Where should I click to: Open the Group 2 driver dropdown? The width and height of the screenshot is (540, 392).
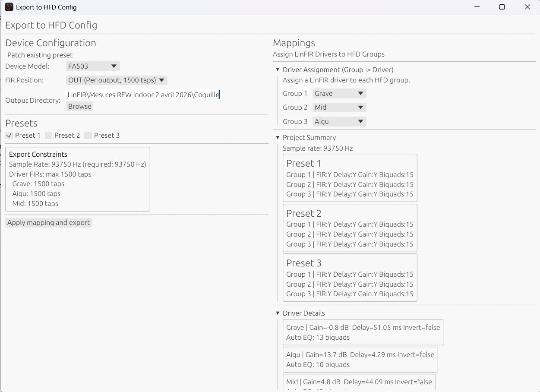(339, 107)
